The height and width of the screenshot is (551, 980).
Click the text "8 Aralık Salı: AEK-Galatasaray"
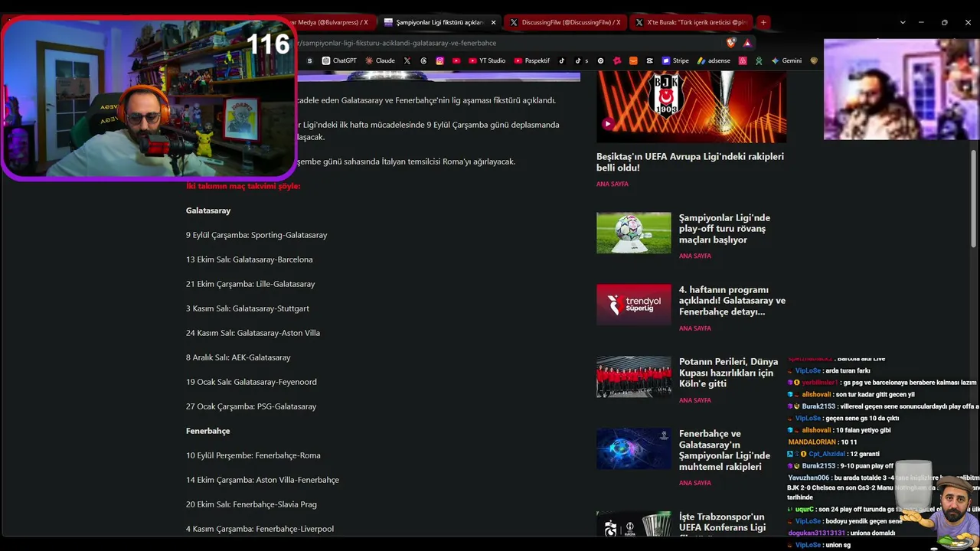click(238, 357)
